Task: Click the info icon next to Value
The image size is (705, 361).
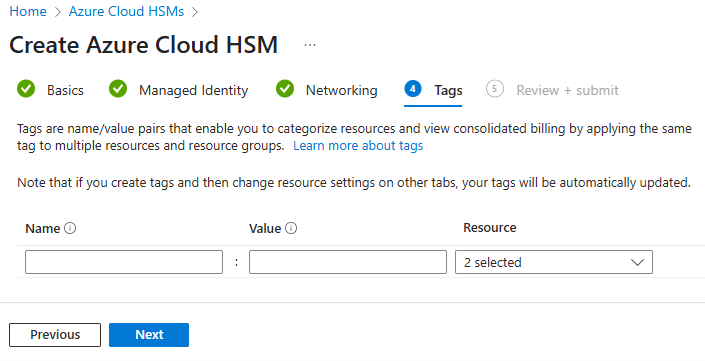Action: click(291, 228)
